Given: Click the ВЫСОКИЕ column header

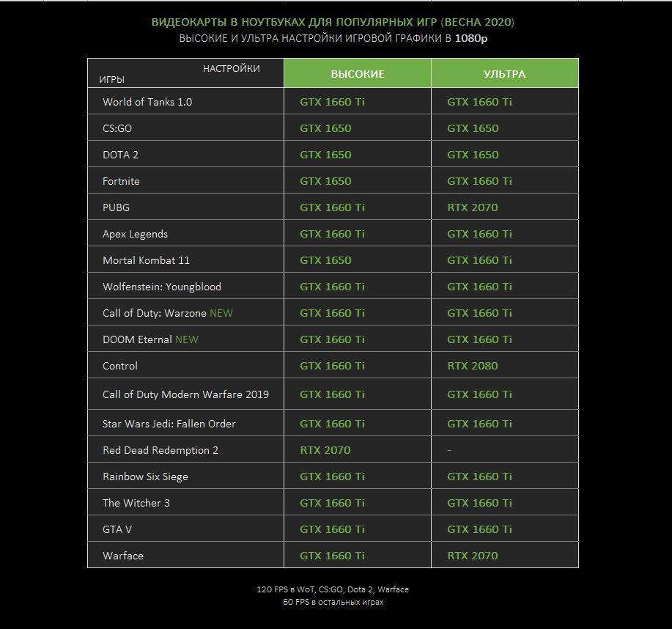Looking at the screenshot, I should tap(358, 74).
